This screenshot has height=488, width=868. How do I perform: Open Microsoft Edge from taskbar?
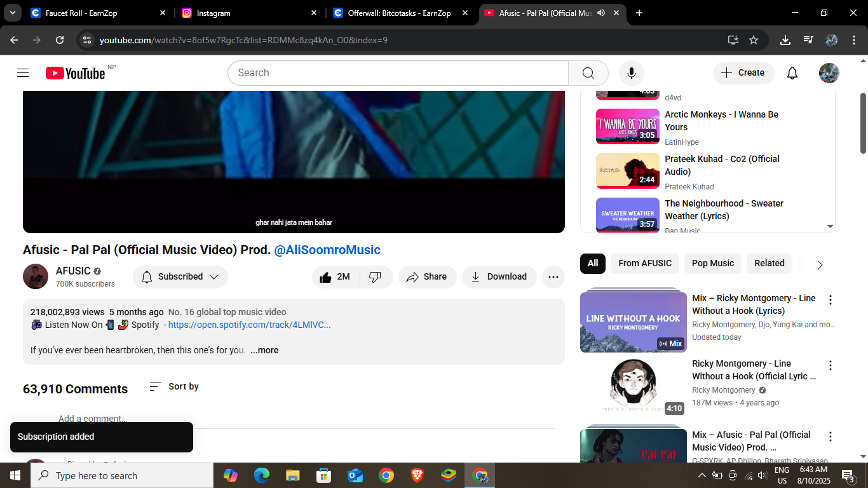(x=262, y=475)
